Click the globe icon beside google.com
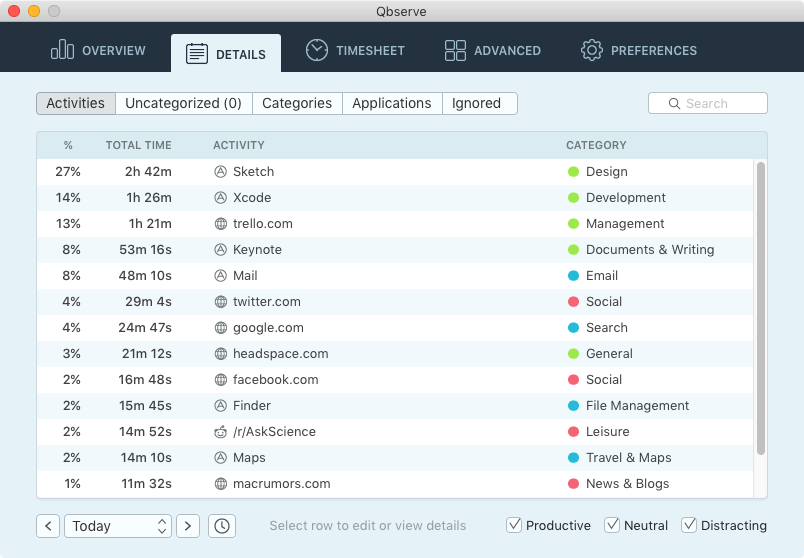The height and width of the screenshot is (558, 804). (x=220, y=328)
